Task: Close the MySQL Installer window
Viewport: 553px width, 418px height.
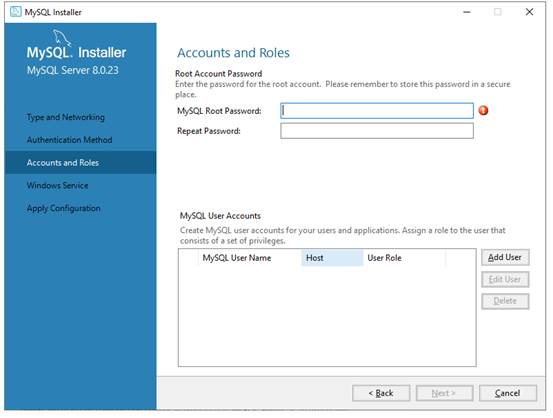Action: pos(529,12)
